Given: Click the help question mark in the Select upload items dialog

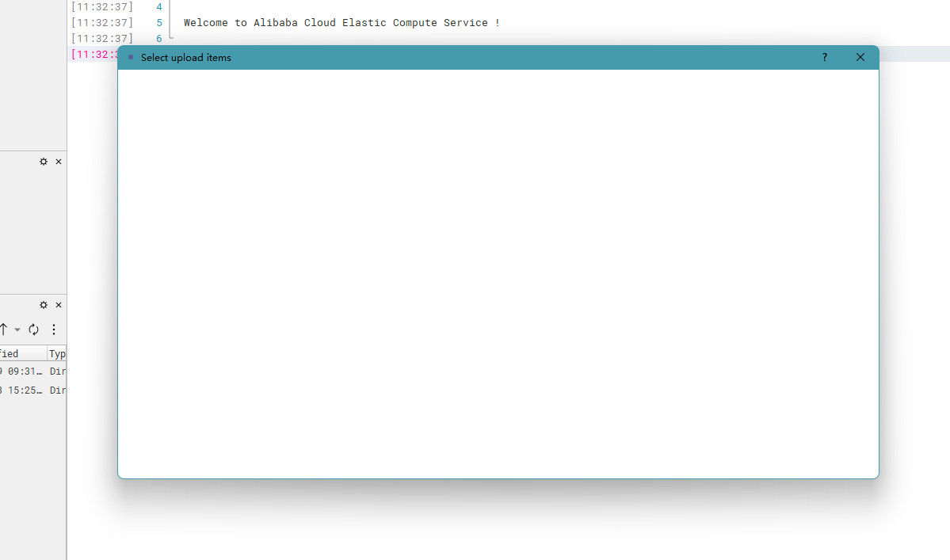Looking at the screenshot, I should [x=825, y=58].
